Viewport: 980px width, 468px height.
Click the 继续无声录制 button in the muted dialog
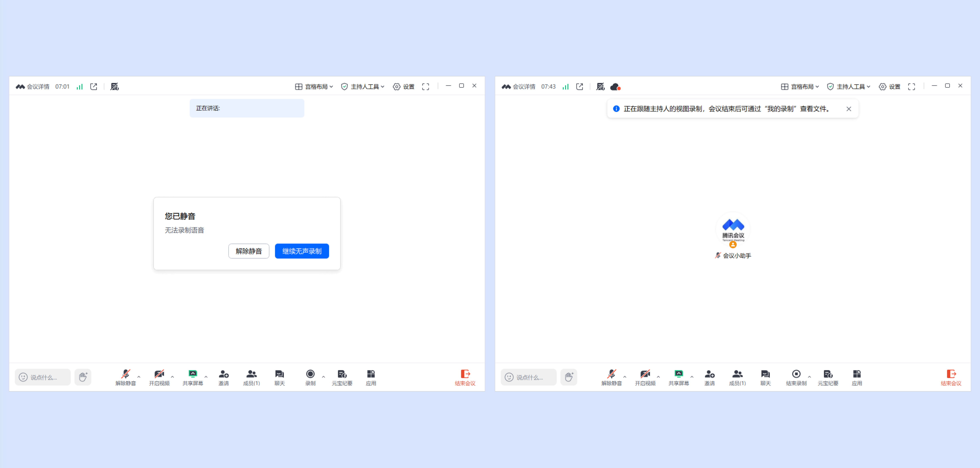(x=302, y=251)
